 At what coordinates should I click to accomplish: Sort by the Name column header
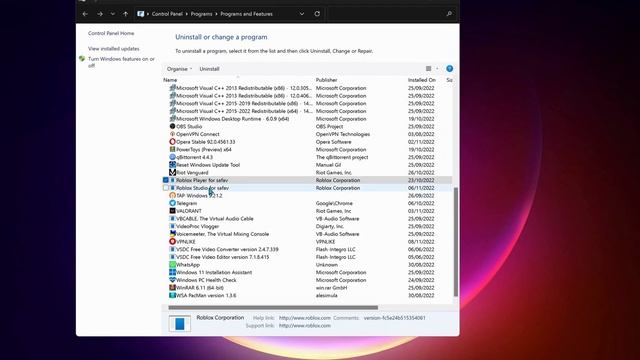pyautogui.click(x=170, y=80)
